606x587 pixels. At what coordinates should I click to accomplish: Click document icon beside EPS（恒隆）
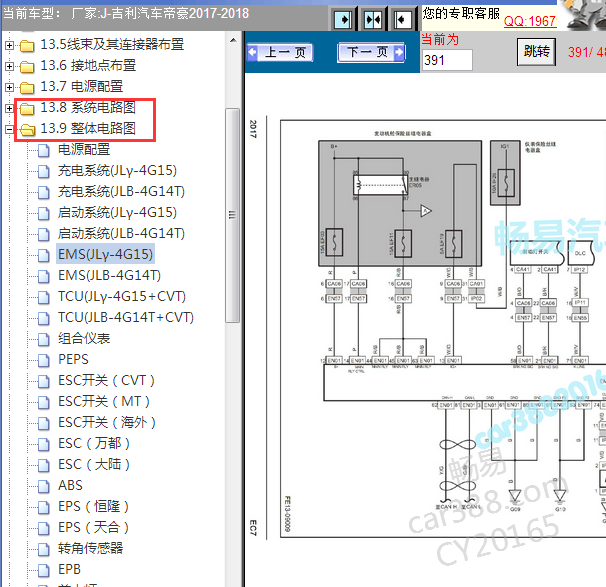[x=44, y=507]
